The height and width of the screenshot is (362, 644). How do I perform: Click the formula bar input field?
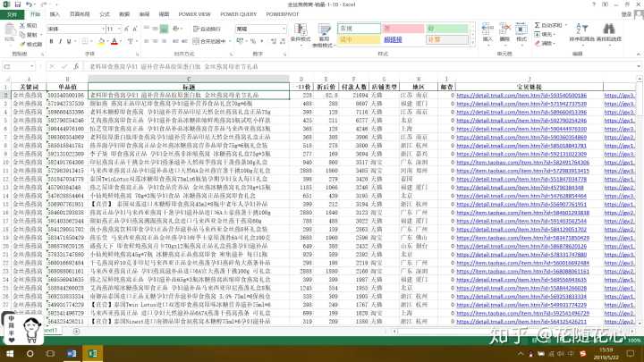pos(358,67)
